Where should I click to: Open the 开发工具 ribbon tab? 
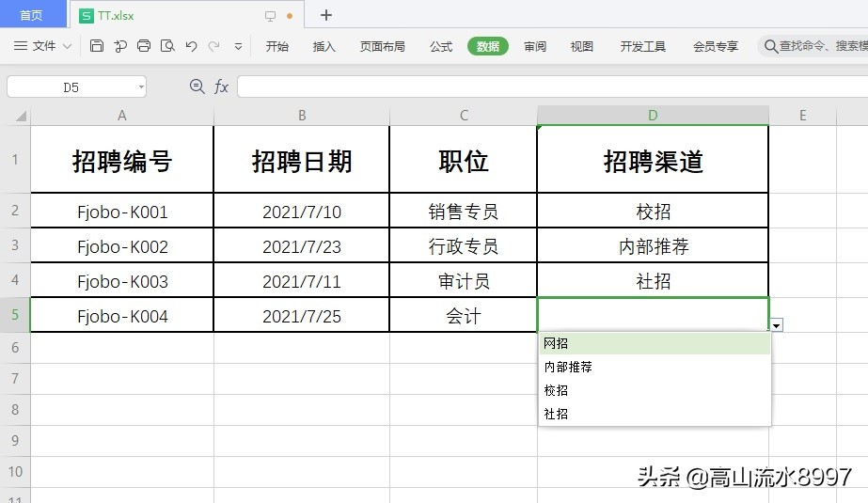click(x=642, y=46)
